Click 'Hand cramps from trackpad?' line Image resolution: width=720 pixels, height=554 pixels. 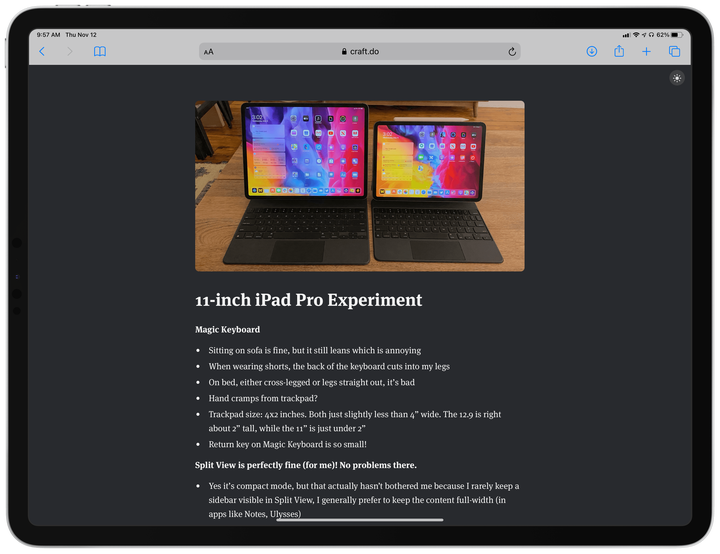(x=263, y=398)
